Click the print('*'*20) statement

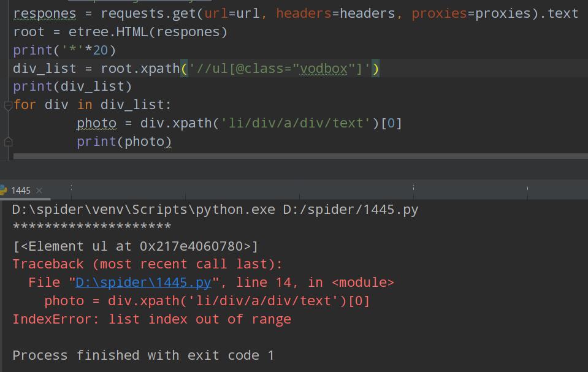tap(64, 50)
